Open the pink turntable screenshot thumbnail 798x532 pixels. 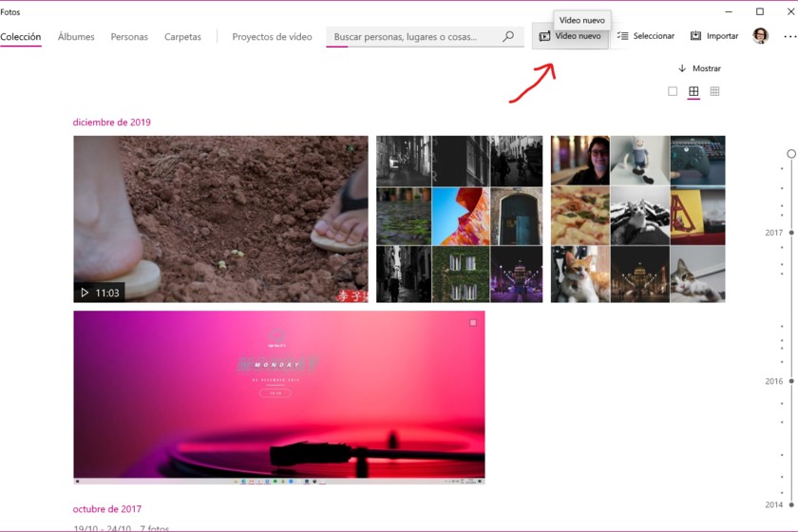(x=279, y=398)
